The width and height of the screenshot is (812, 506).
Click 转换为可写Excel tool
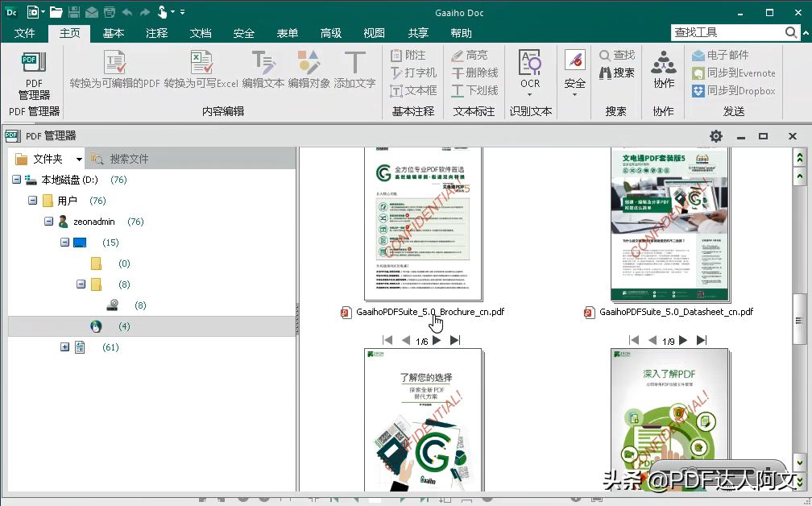pos(201,69)
